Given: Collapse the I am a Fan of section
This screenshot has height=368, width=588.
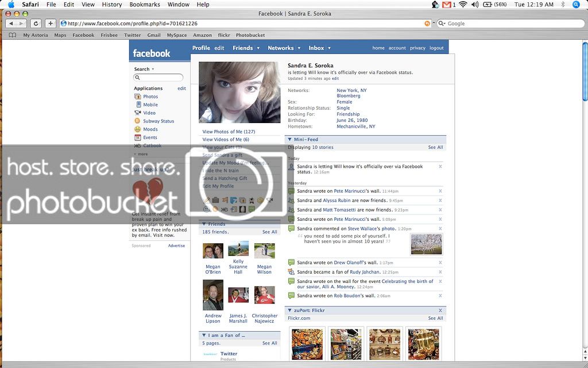Looking at the screenshot, I should (204, 335).
